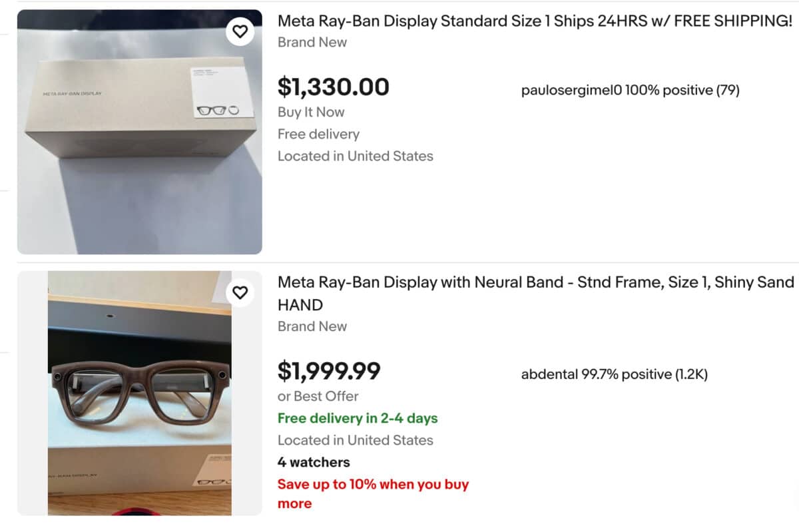Open the "Display with Neural Band" listing title
The image size is (799, 532).
point(536,282)
